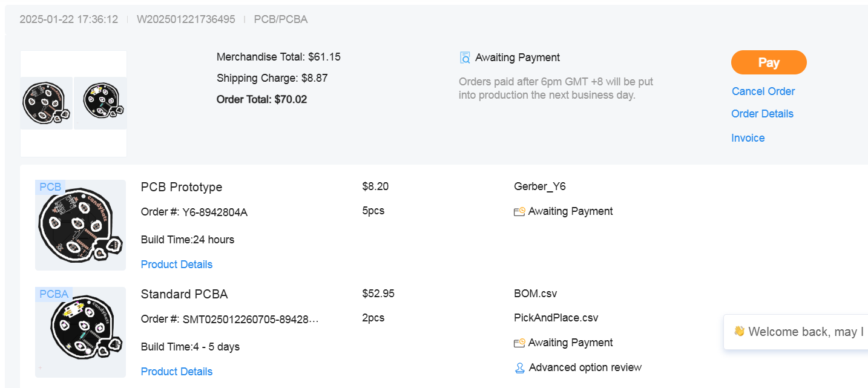The image size is (868, 388).
Task: Click the wallet icon in PCB Prototype row
Action: click(519, 212)
